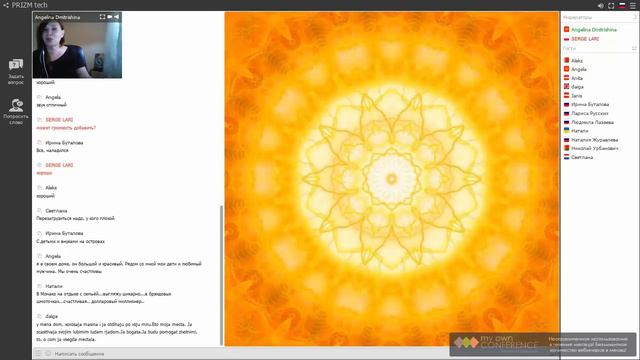Select guest Janis in participants list
The width and height of the screenshot is (640, 360).
click(576, 96)
